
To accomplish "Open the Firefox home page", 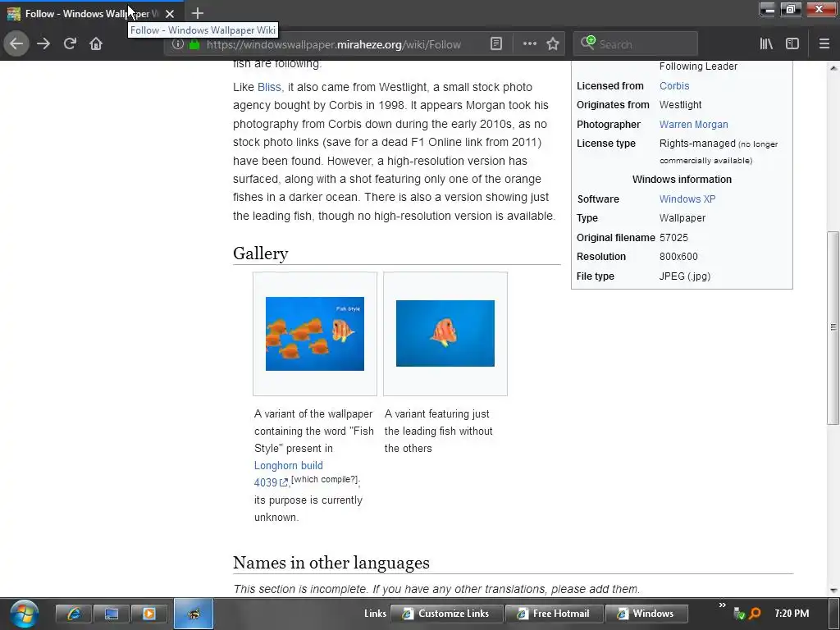I will click(x=96, y=43).
